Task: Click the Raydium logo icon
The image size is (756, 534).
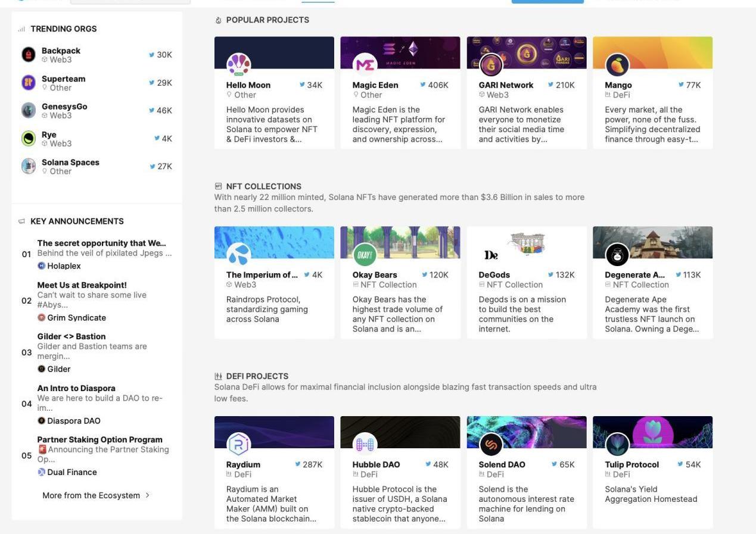Action: [238, 445]
